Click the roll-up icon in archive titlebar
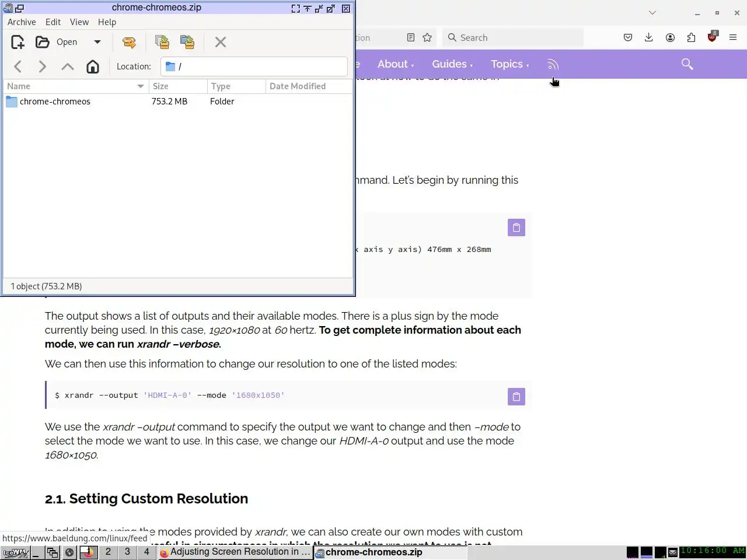747x560 pixels. [x=308, y=9]
